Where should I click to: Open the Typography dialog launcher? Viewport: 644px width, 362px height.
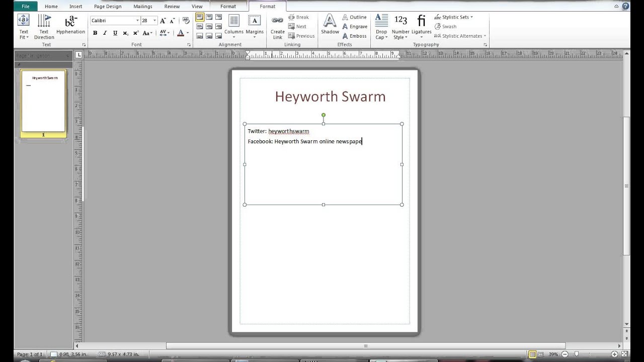click(x=486, y=45)
